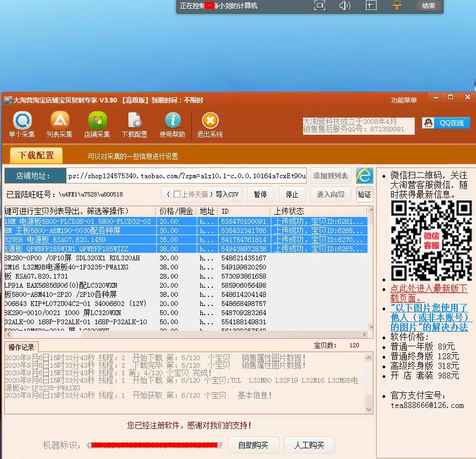Click the 退出系统 exit icon
Screen dimensions: 476x459
[x=210, y=125]
